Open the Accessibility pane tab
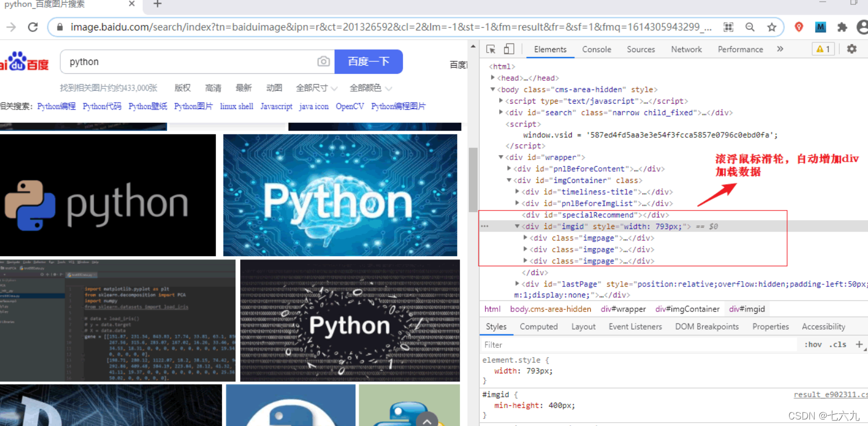Viewport: 868px width, 426px height. click(824, 327)
